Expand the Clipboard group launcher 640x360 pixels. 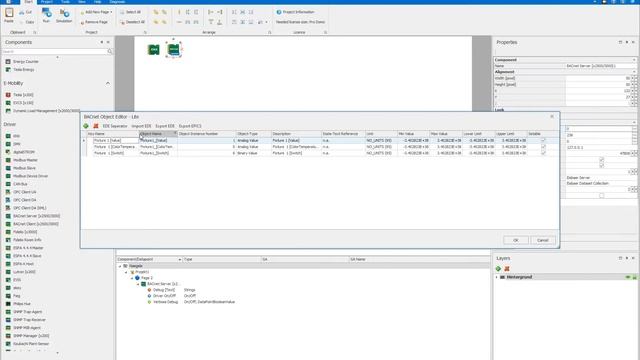tap(35, 32)
